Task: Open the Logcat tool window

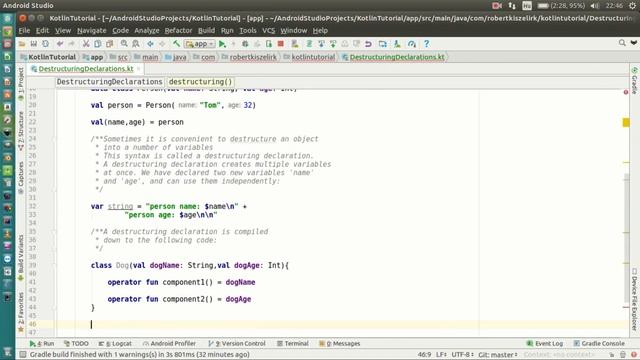Action: pyautogui.click(x=115, y=344)
